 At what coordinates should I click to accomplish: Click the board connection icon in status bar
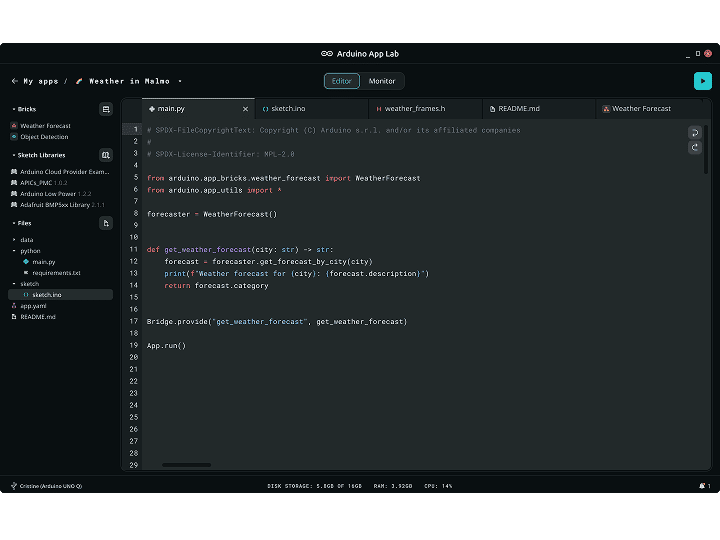[x=14, y=486]
